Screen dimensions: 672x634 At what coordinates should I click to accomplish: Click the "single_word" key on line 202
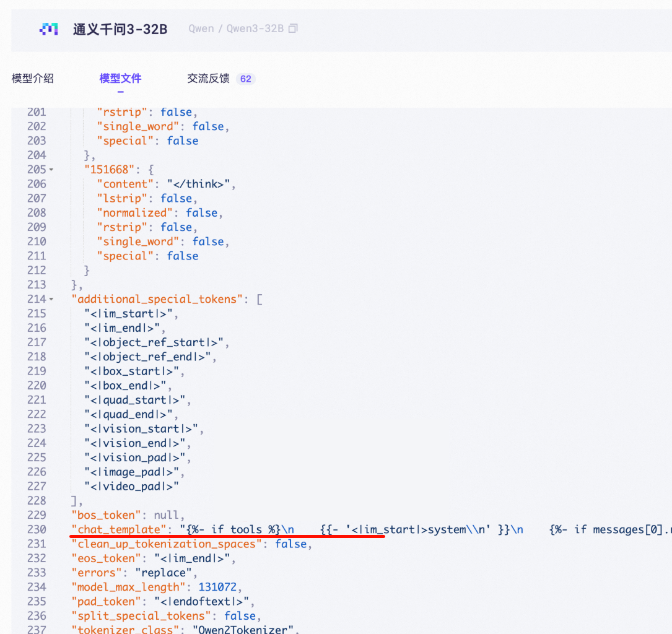point(138,126)
